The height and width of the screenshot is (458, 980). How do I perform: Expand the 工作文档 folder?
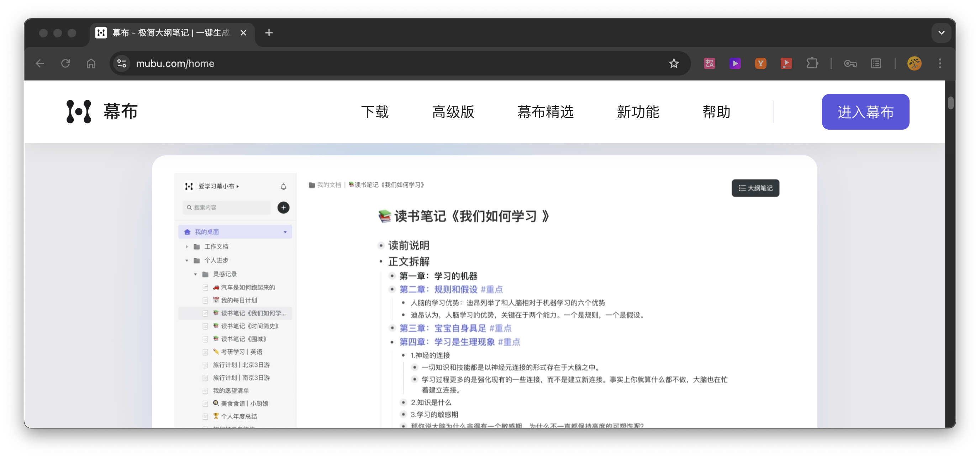pos(187,246)
